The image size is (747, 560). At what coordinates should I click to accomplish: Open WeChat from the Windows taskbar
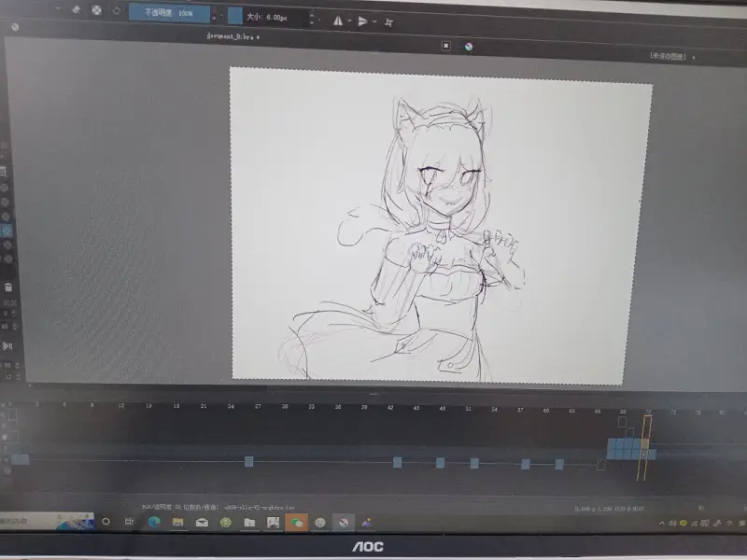pos(297,523)
